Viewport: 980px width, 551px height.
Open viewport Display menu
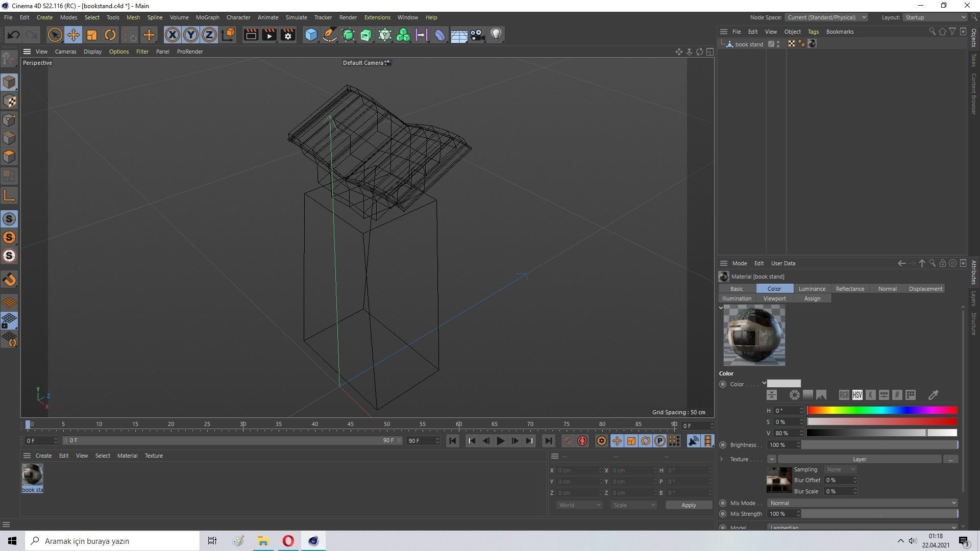click(x=92, y=52)
